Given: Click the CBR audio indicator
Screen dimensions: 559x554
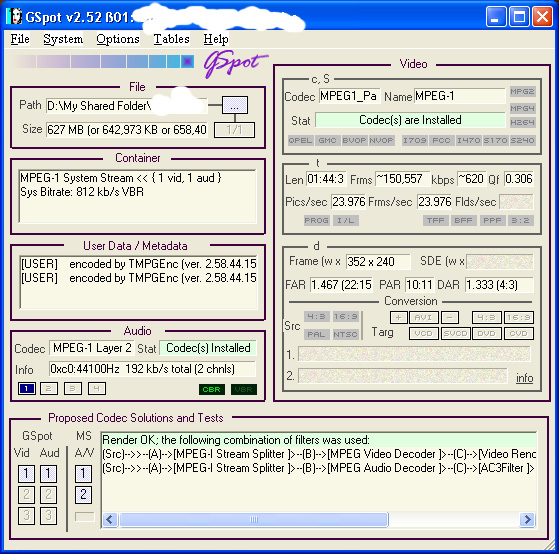Looking at the screenshot, I should (x=211, y=390).
